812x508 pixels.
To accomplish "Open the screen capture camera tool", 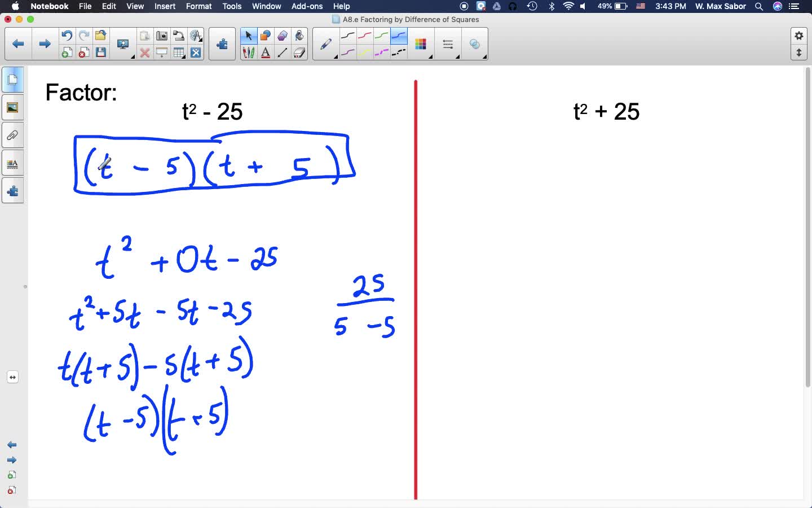I will [x=162, y=36].
